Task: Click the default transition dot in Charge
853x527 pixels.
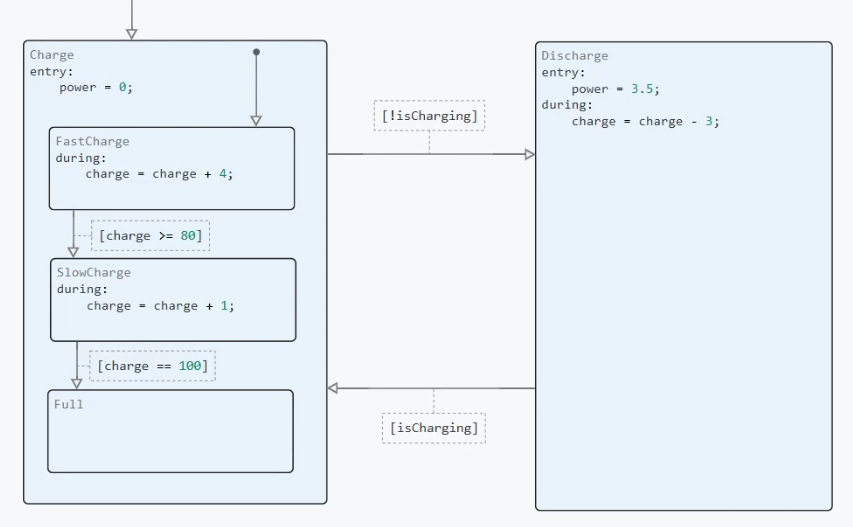Action: 256,52
